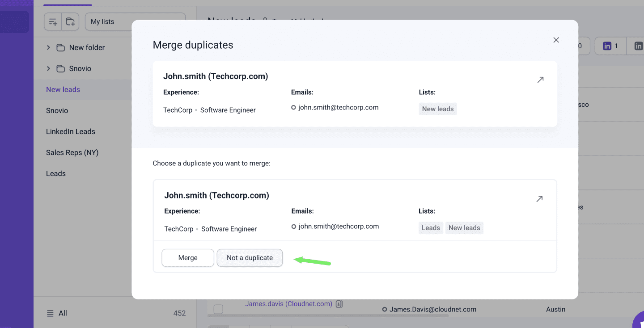644x328 pixels.
Task: Select the email circle in the top card
Action: coord(293,108)
